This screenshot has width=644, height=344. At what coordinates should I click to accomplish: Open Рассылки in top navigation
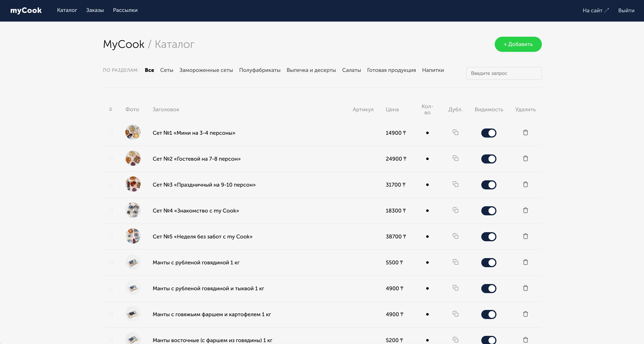[125, 10]
